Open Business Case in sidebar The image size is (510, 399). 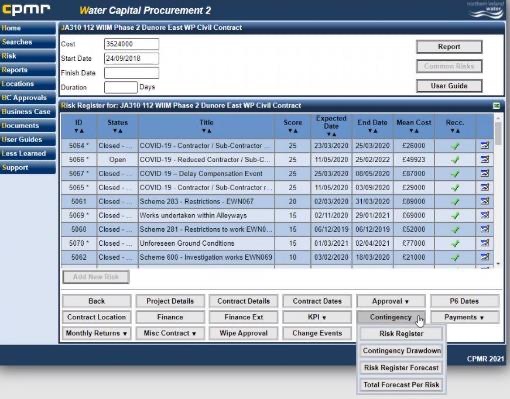(x=28, y=111)
